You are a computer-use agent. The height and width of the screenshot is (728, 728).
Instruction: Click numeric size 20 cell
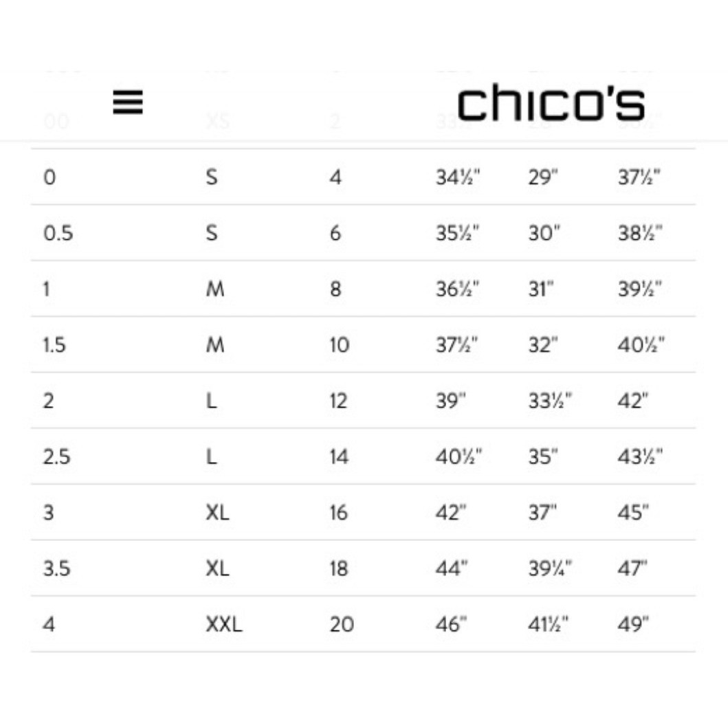(342, 624)
